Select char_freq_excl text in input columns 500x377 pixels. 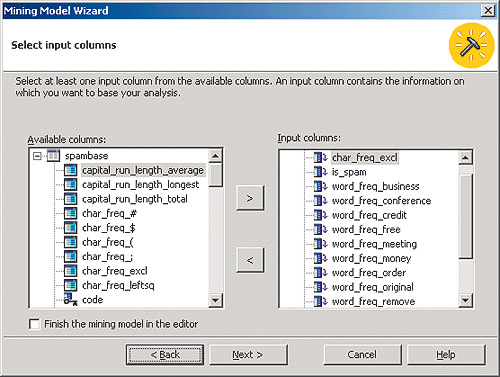coord(365,157)
